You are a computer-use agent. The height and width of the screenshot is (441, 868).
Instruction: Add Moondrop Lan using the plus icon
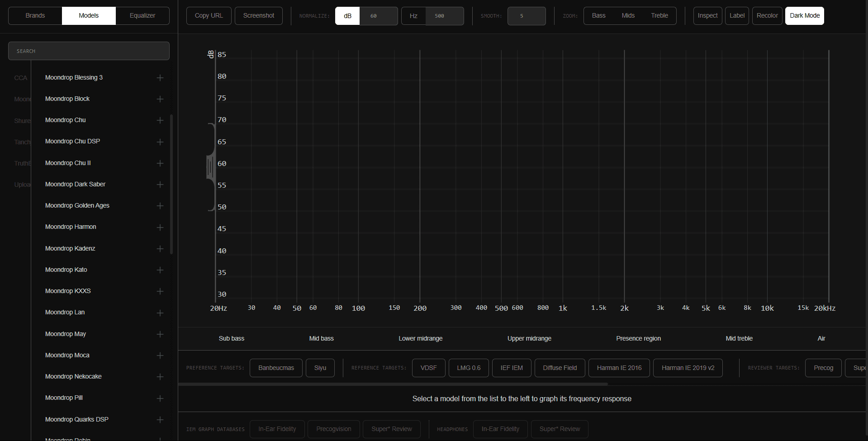click(160, 313)
